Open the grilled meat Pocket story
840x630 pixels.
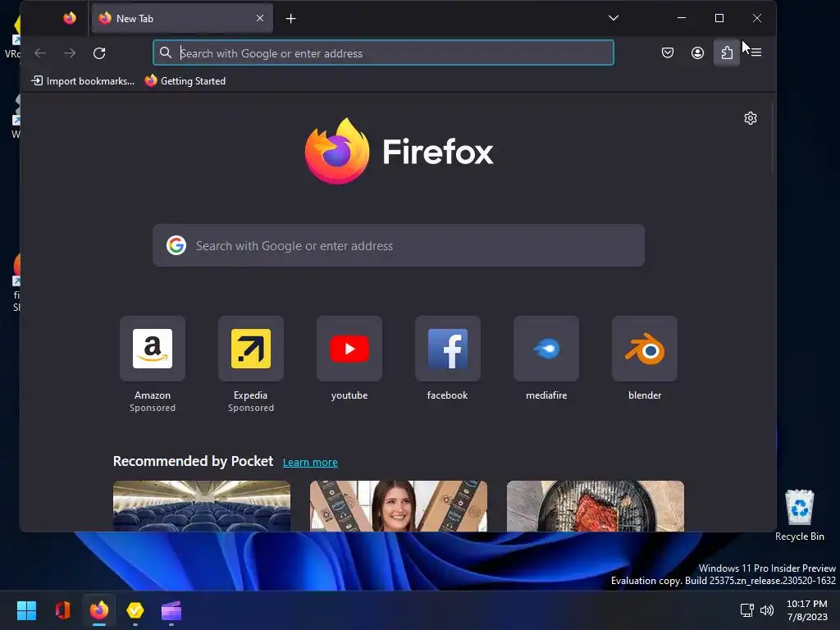pyautogui.click(x=596, y=506)
